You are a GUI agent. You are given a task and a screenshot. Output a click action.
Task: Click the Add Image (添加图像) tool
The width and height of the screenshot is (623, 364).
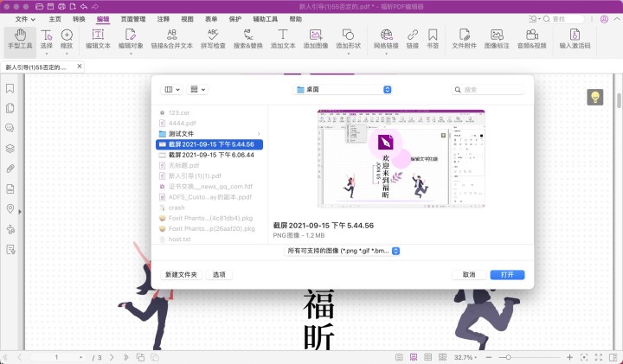coord(316,37)
